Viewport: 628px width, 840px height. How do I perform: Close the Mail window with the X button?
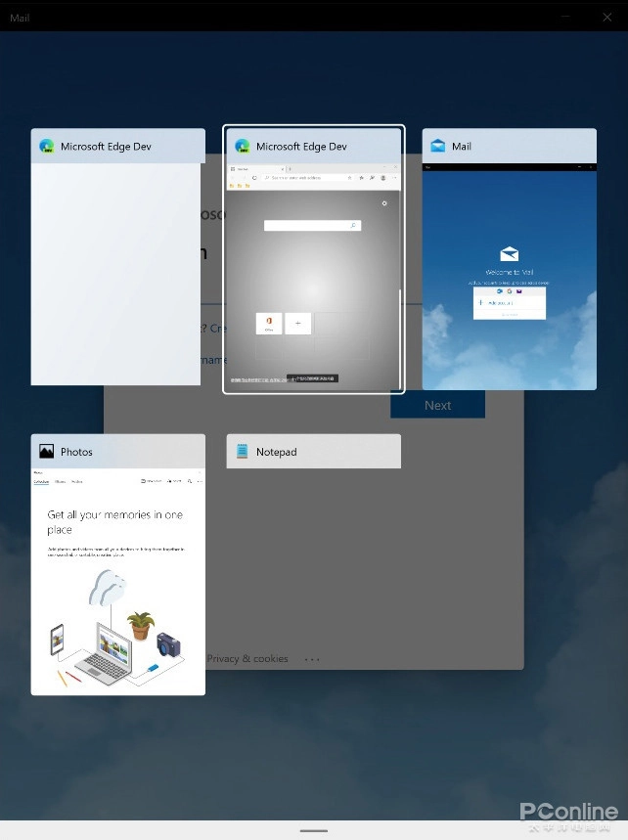(607, 18)
